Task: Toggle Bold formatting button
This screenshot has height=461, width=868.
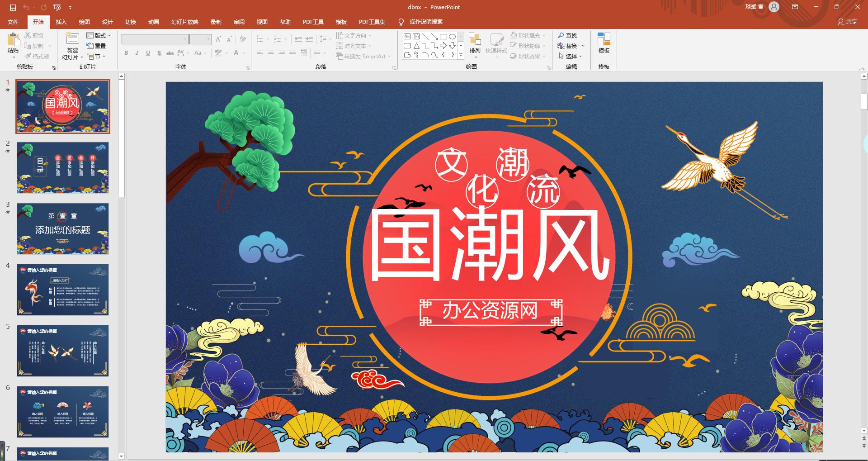Action: 126,53
